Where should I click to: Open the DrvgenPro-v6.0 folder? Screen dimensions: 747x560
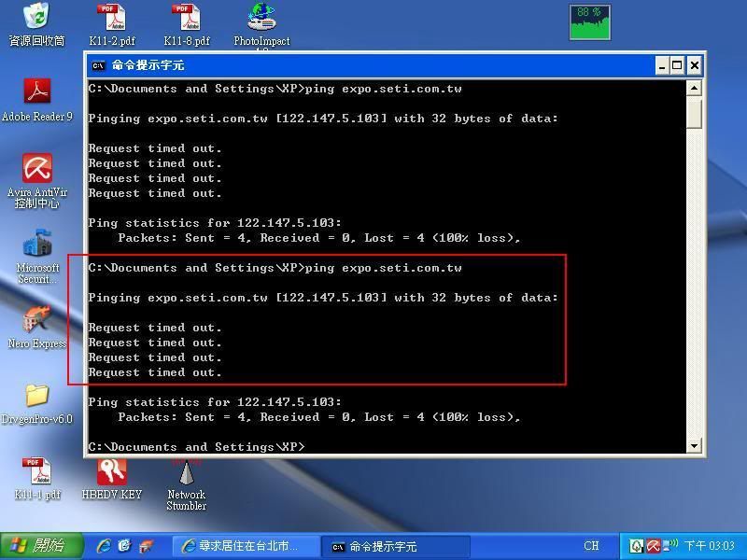click(36, 396)
